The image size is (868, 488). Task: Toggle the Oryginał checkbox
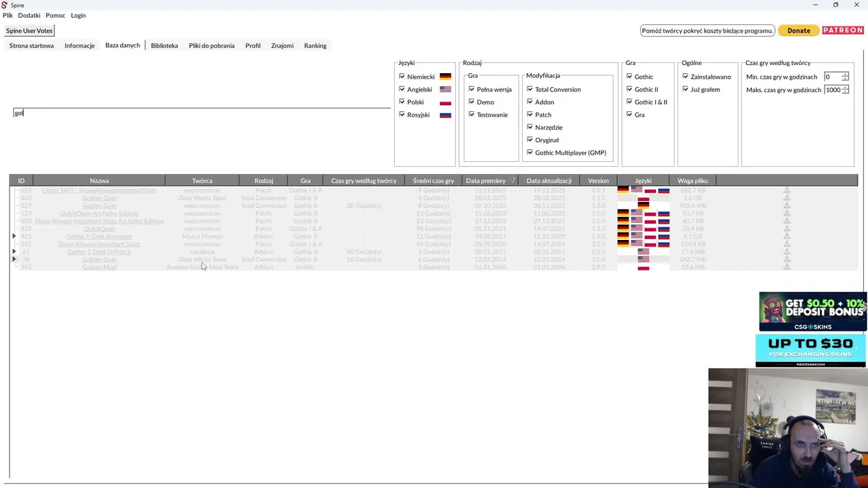(x=530, y=140)
